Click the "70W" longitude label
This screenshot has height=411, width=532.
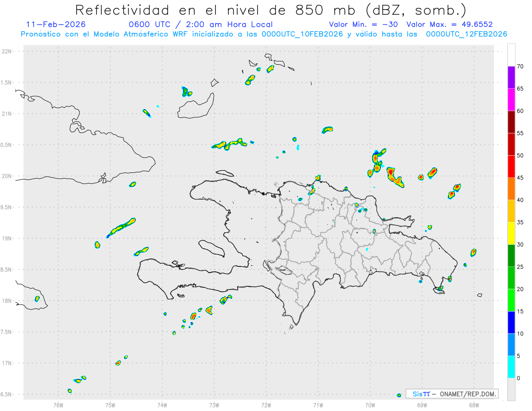(370, 405)
